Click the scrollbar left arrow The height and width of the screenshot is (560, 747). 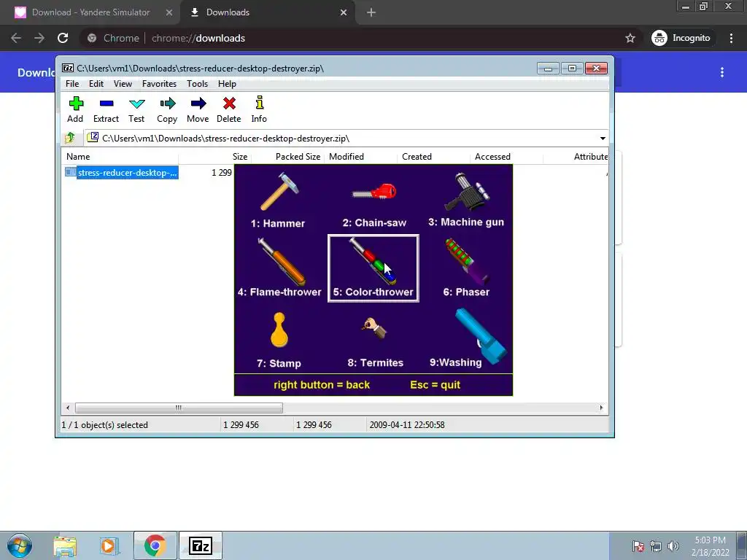point(68,408)
